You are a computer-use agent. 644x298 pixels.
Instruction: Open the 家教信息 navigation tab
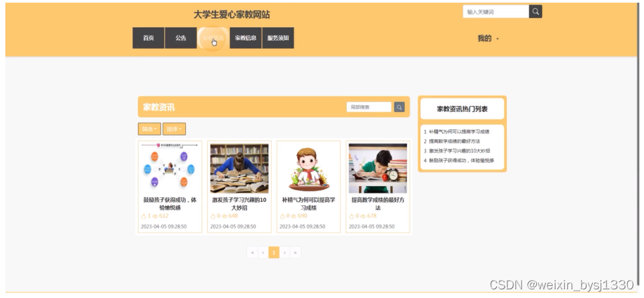point(246,38)
